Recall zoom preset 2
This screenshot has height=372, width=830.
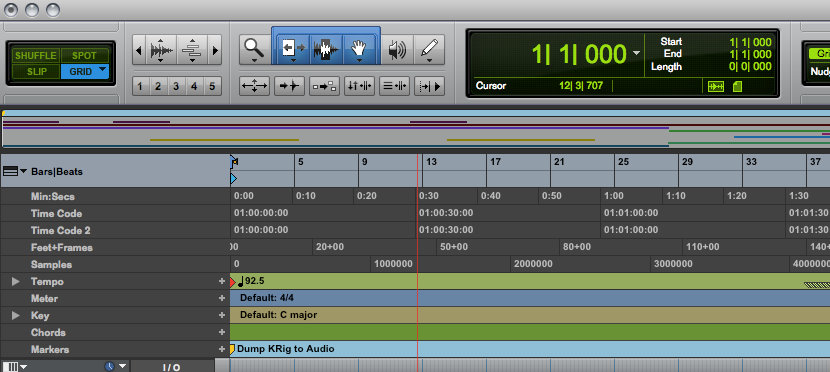coord(158,86)
